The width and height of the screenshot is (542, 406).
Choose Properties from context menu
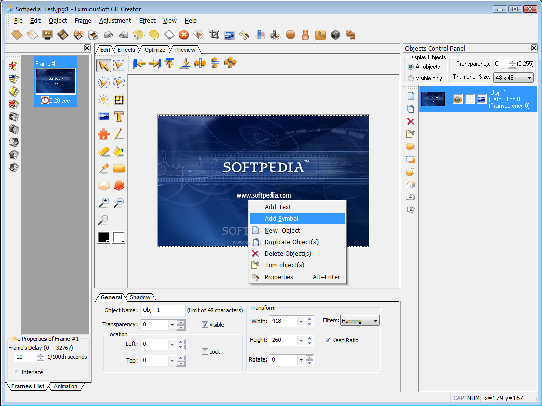coord(297,277)
